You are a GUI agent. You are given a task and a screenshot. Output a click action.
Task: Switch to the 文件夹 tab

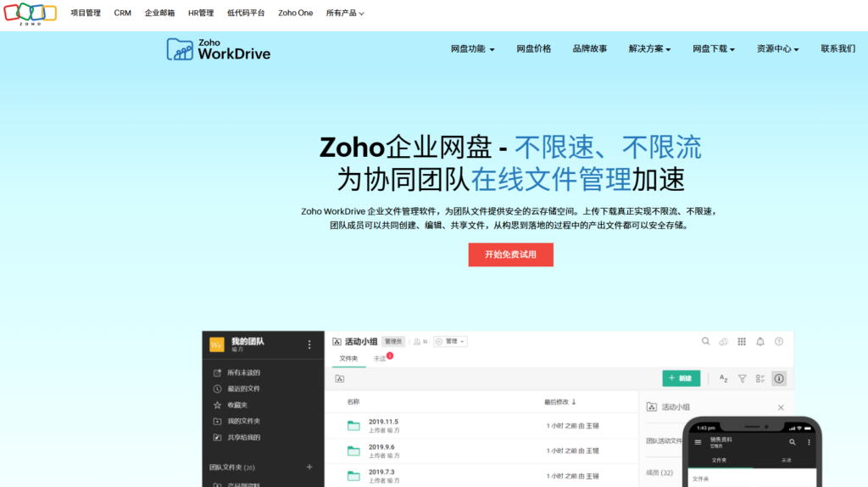coord(348,359)
